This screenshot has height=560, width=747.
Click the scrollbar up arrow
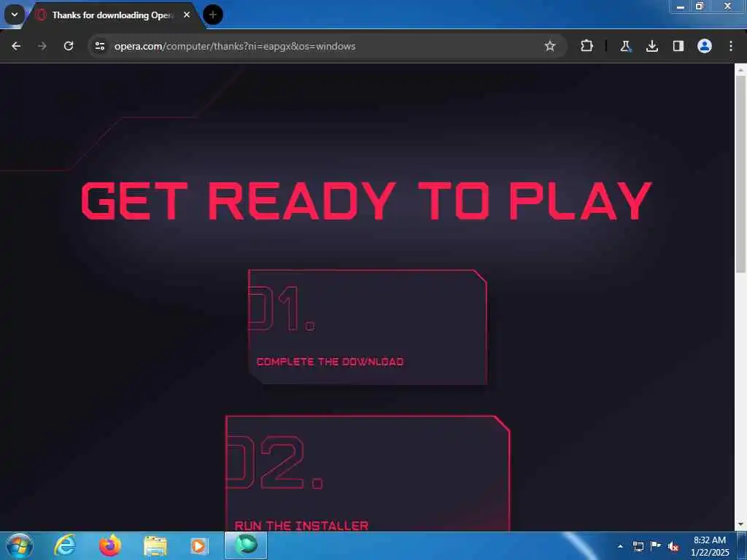point(740,70)
